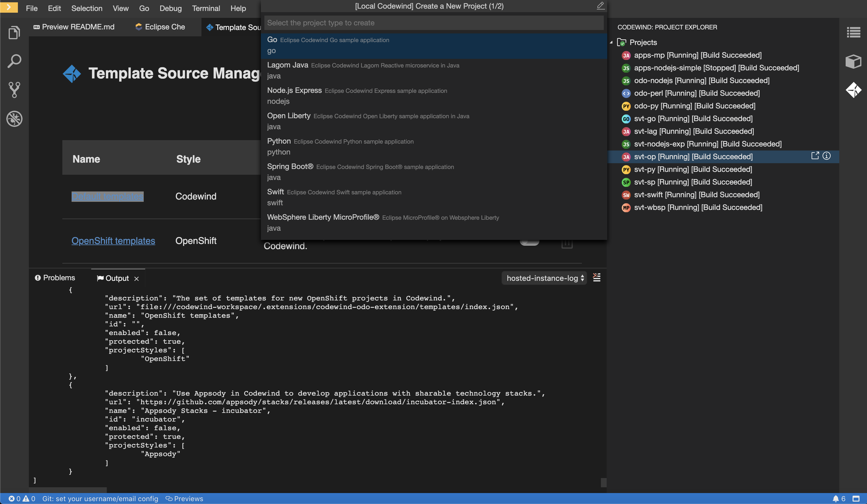Open Search in the left activity bar

click(14, 61)
